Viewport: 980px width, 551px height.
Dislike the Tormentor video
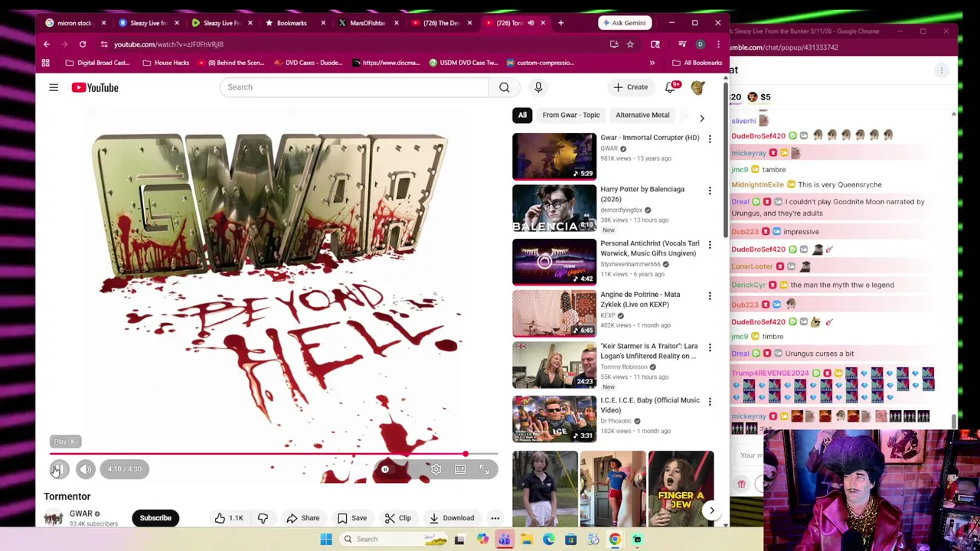click(263, 518)
